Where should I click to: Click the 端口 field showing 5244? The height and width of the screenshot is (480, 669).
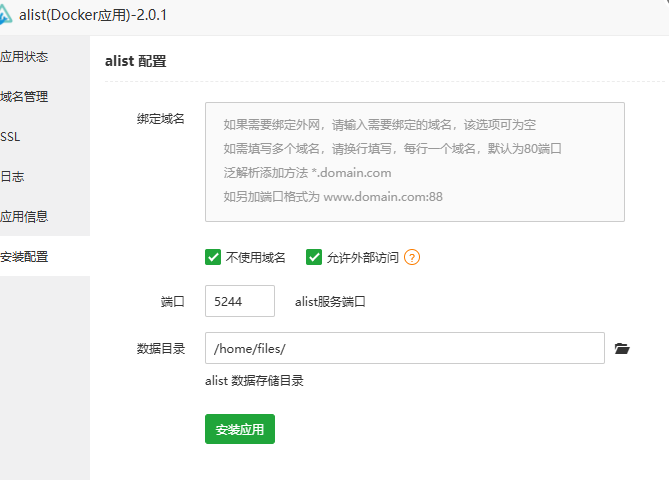click(240, 301)
